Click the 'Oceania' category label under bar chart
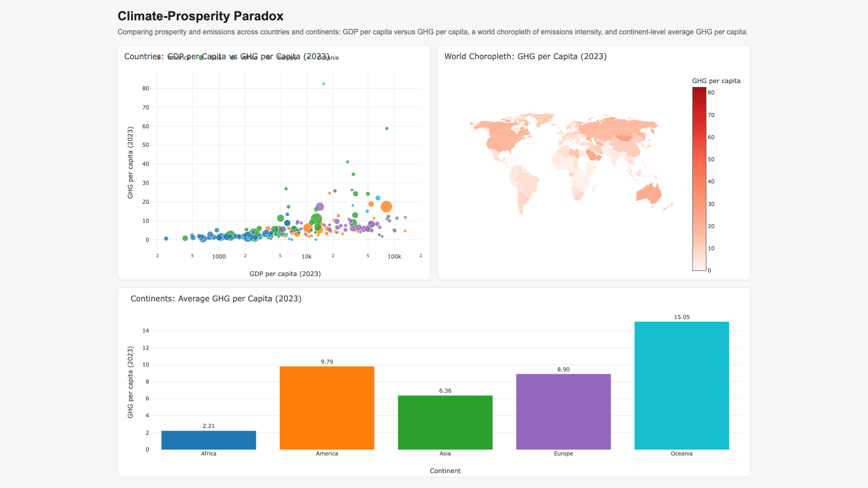Viewport: 868px width, 488px height. pos(682,454)
